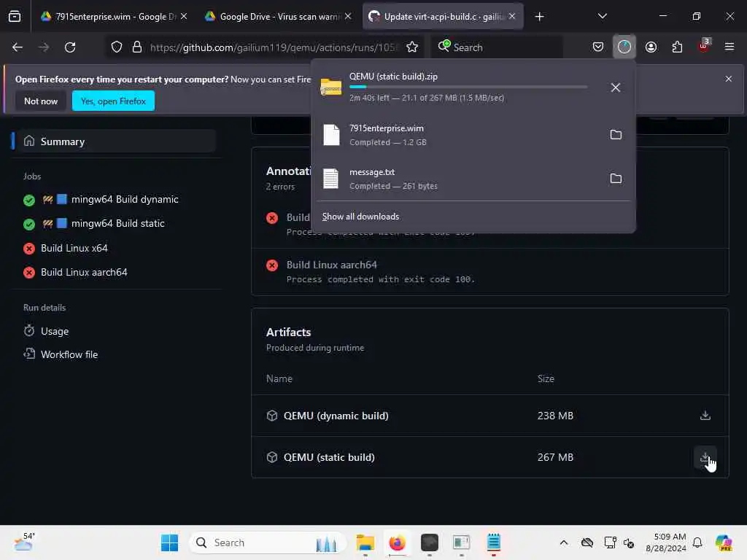Click the 'Process completed with exit code 100.' message
This screenshot has width=747, height=560.
coord(380,279)
